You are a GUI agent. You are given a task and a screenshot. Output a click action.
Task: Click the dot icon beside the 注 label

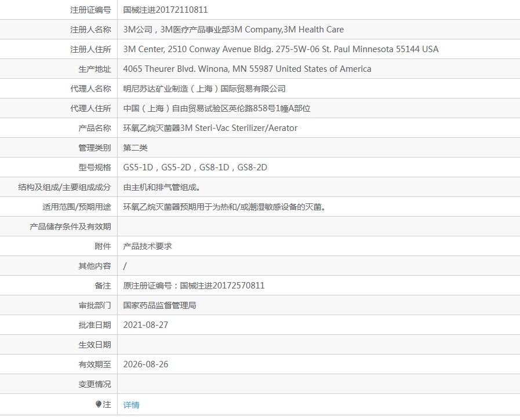98,404
